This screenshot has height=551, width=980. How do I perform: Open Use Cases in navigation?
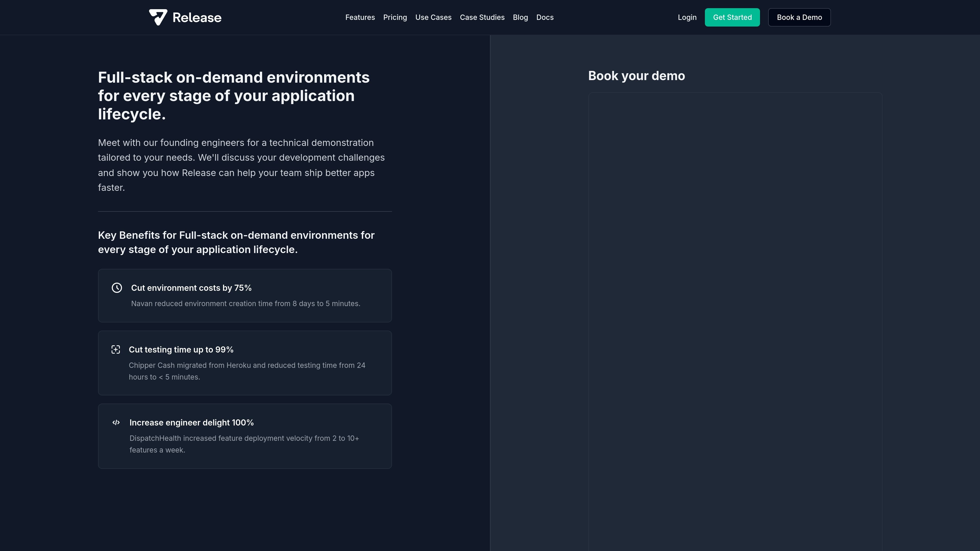coord(433,18)
